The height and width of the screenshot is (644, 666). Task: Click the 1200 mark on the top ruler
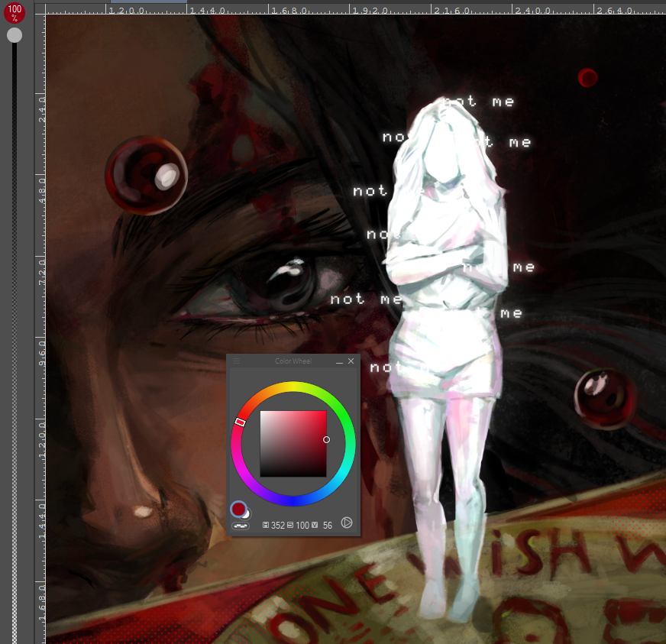(x=127, y=10)
